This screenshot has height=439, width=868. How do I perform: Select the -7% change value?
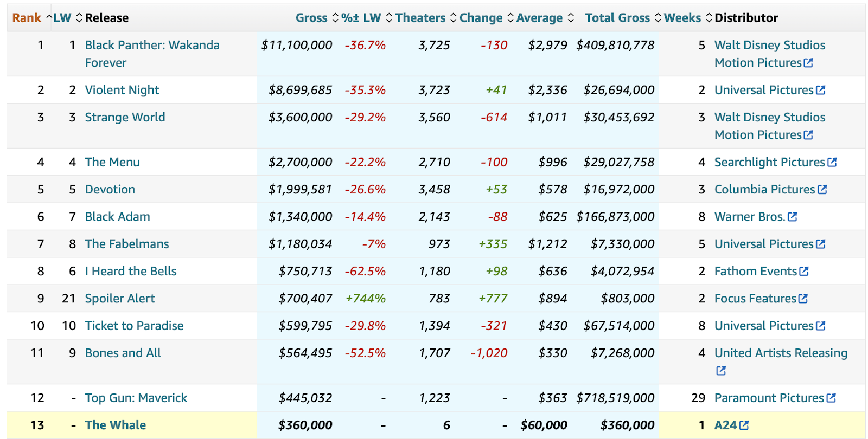[374, 244]
